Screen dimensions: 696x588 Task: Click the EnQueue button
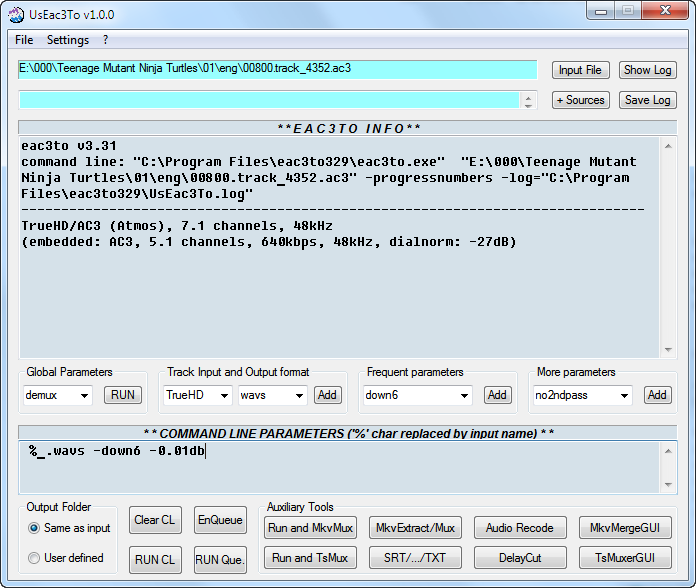pyautogui.click(x=220, y=520)
